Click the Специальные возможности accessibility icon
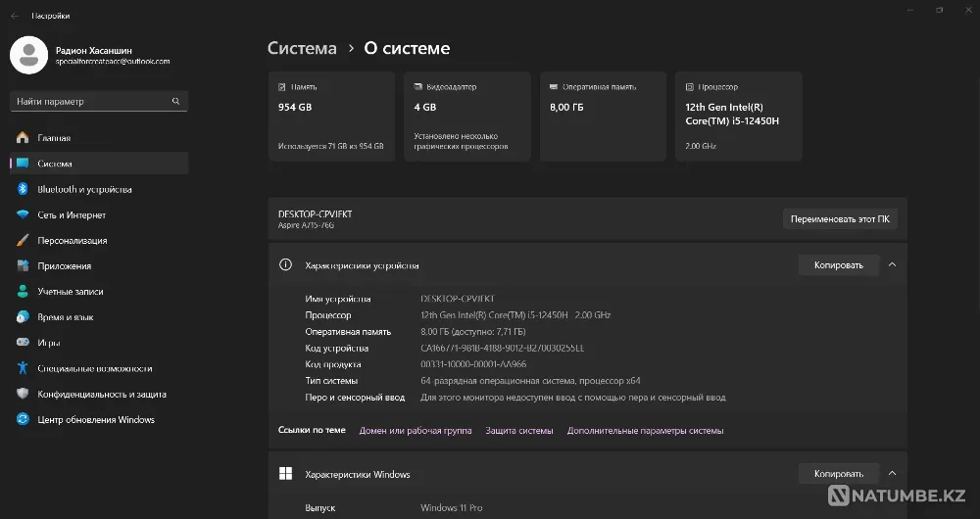This screenshot has width=980, height=519. pyautogui.click(x=23, y=368)
